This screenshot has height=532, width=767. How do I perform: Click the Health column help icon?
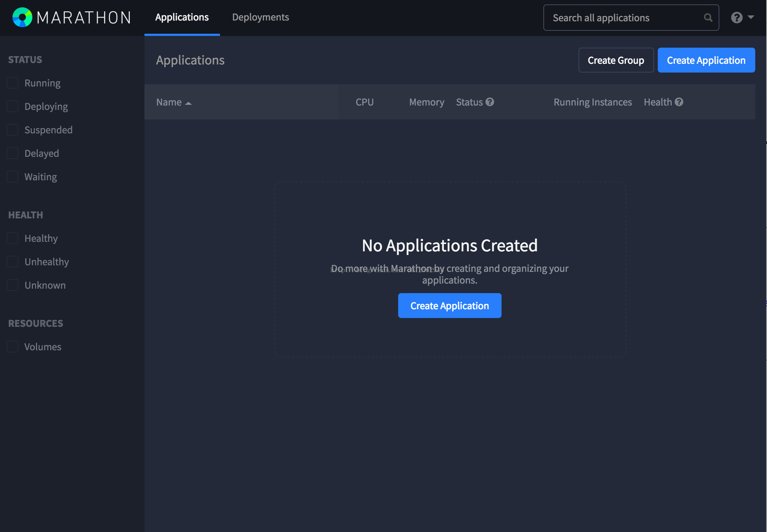pos(679,102)
